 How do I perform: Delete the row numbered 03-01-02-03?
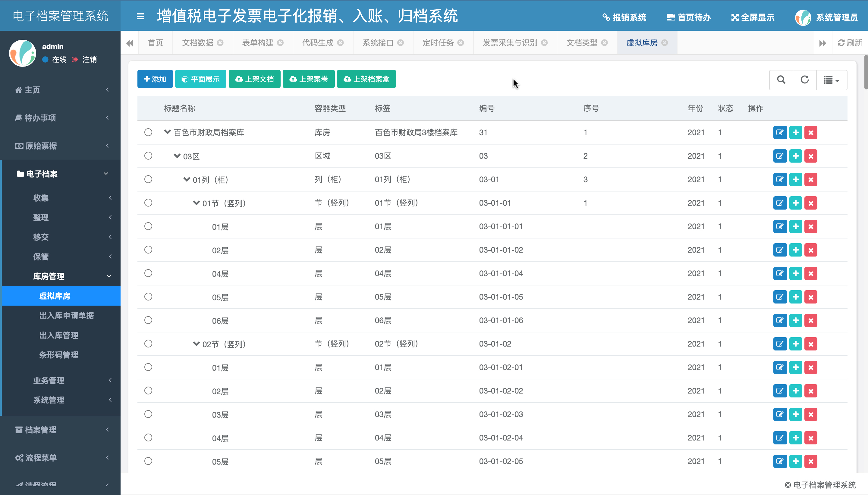811,414
